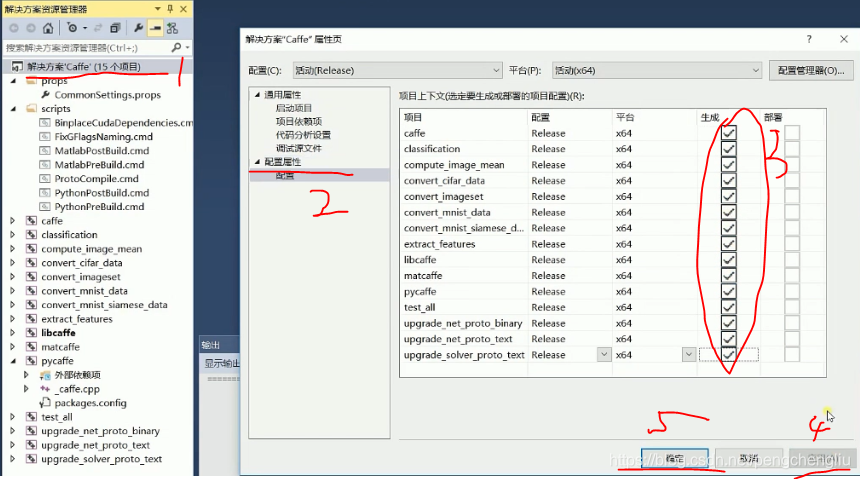Click the Forward navigation icon in Solution Explorer

pyautogui.click(x=31, y=28)
